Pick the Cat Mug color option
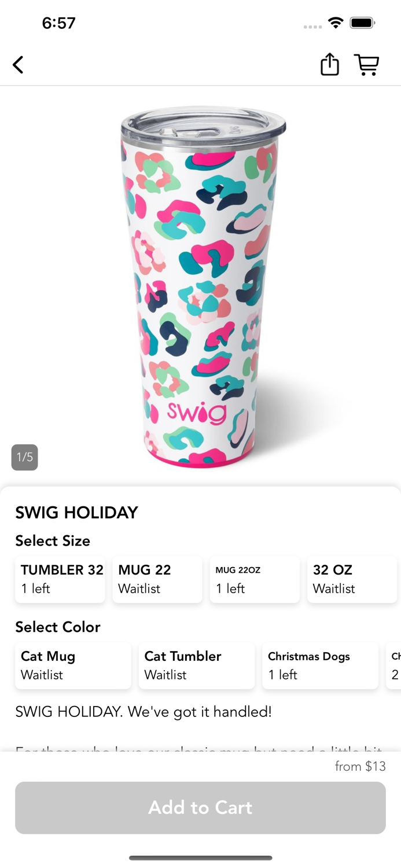This screenshot has height=868, width=401. (73, 665)
